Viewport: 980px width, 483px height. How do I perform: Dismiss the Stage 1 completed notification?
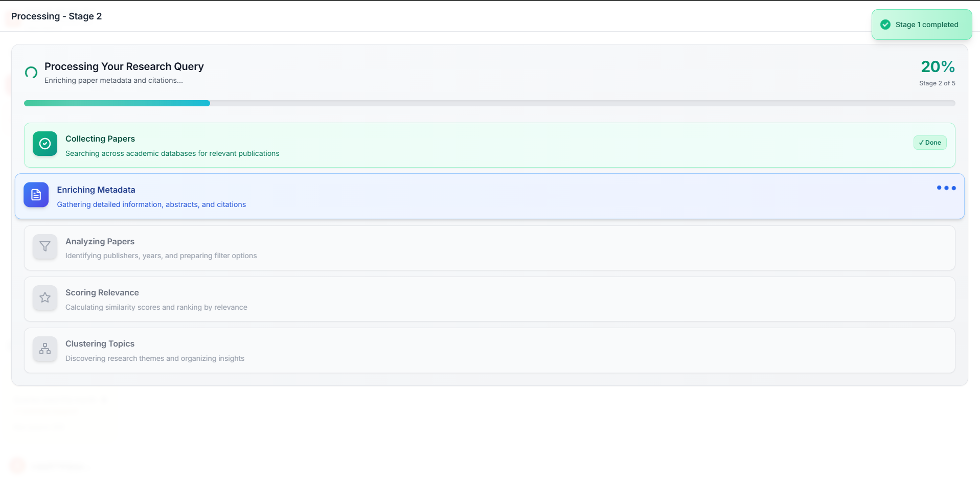click(x=921, y=24)
